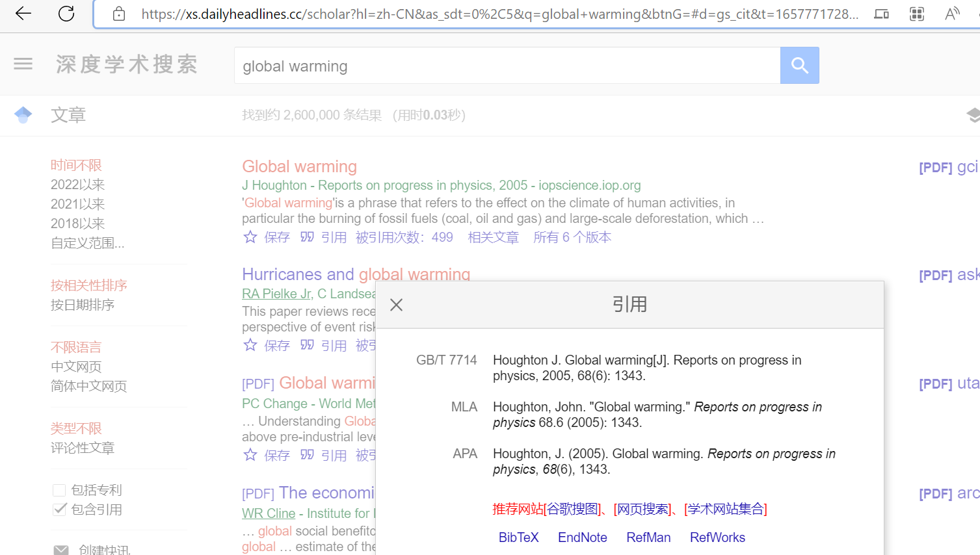Screen dimensions: 980x555
Task: Click the site info lock icon
Action: 119,14
